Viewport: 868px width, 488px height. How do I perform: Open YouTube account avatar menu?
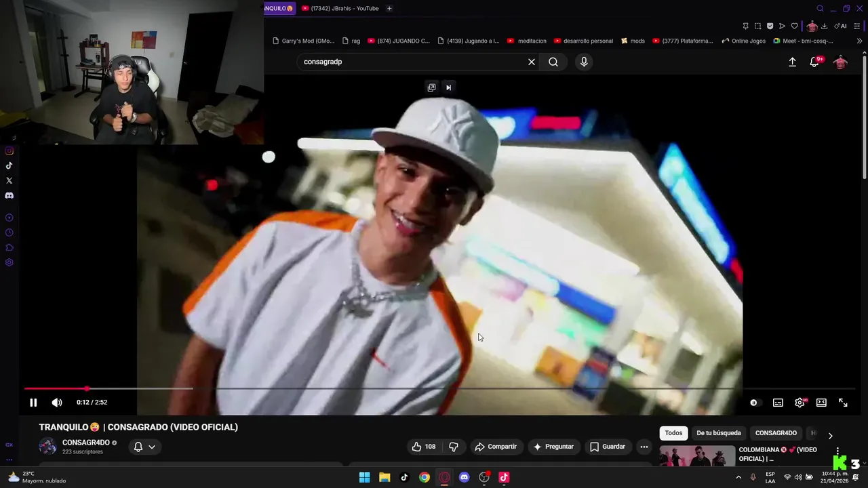click(841, 62)
